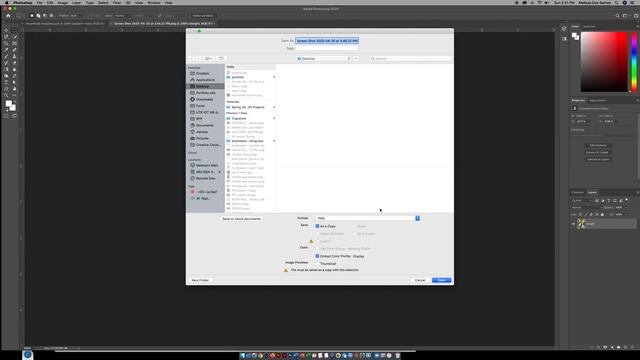Select the Horizontal Type tool
The image size is (640, 360).
click(x=6, y=82)
